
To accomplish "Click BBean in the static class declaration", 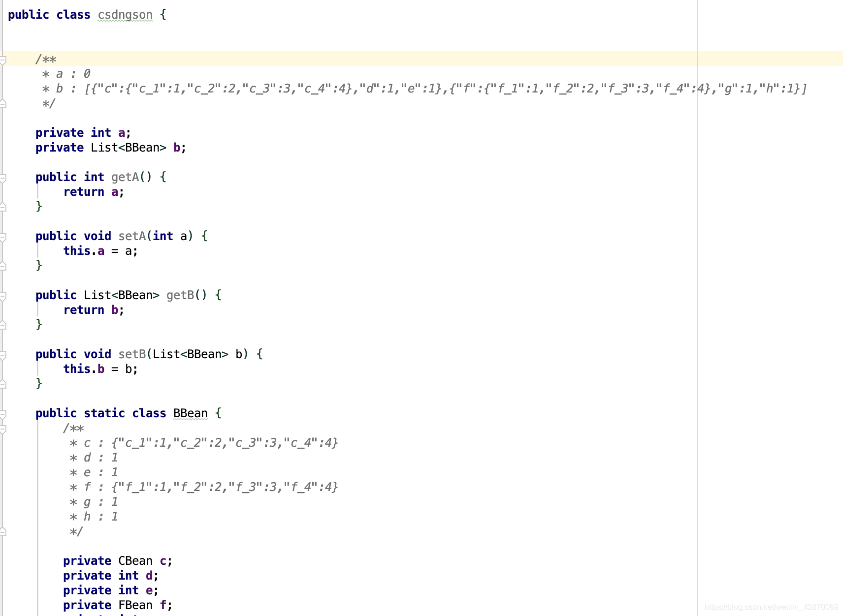I will (191, 413).
